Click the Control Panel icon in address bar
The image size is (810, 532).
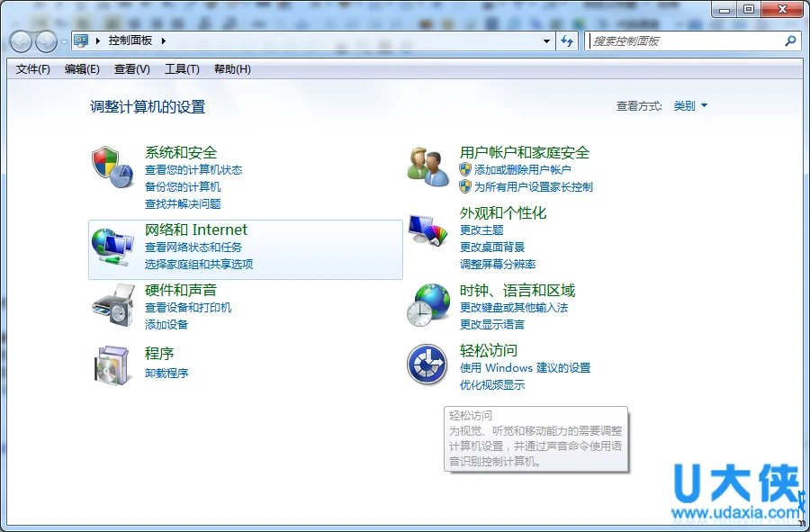pos(81,41)
